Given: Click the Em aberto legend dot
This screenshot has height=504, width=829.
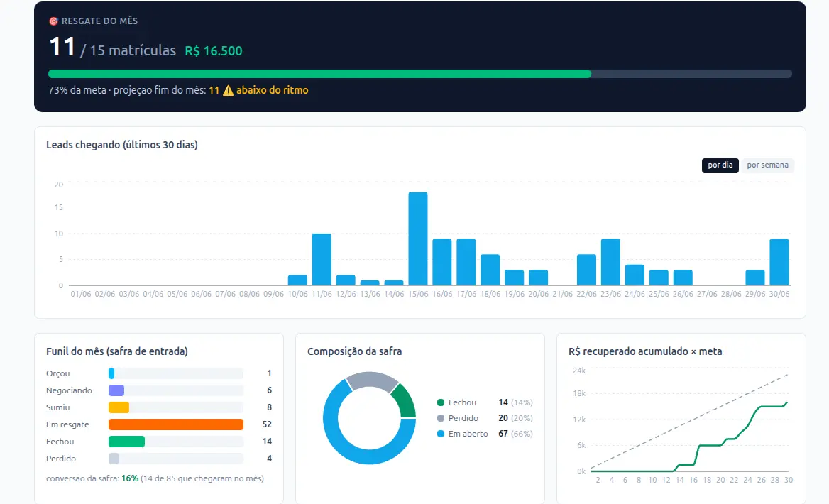Looking at the screenshot, I should 440,434.
